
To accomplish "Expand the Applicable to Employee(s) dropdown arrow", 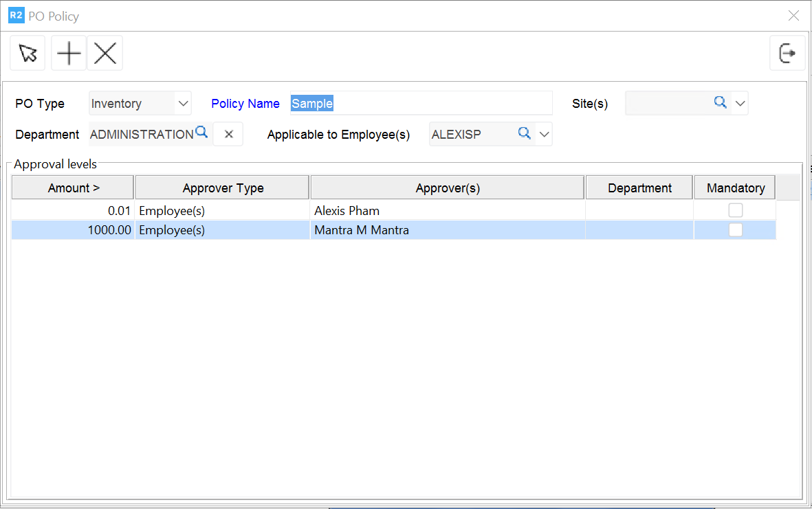I will click(x=544, y=135).
